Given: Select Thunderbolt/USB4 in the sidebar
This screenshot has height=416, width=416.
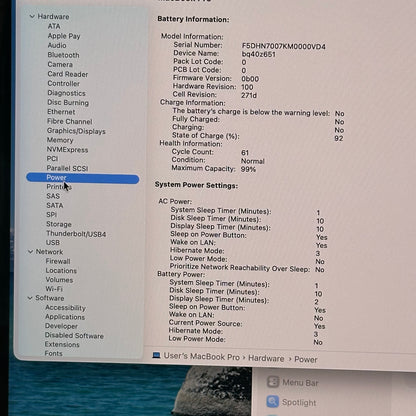Looking at the screenshot, I should [x=76, y=234].
